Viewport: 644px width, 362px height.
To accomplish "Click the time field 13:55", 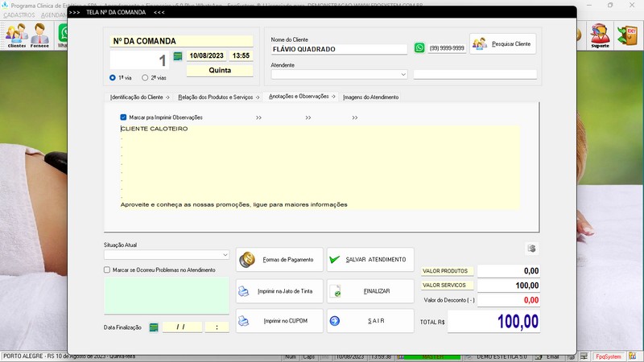I will coord(241,56).
